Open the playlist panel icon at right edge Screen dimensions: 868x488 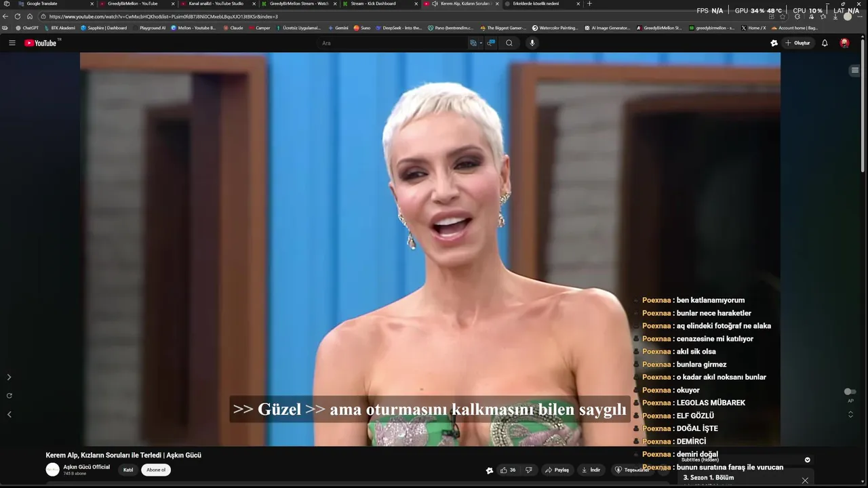tap(855, 70)
